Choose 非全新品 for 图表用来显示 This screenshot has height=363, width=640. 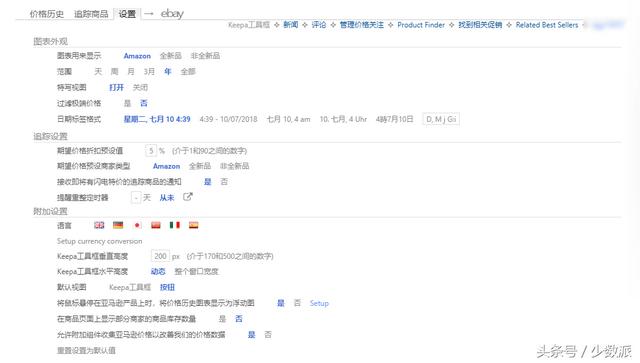[x=205, y=56]
